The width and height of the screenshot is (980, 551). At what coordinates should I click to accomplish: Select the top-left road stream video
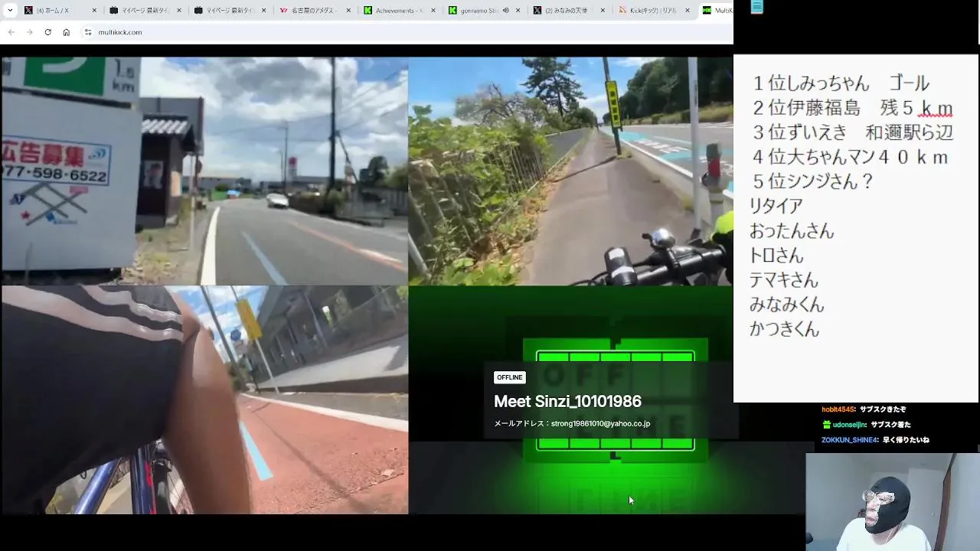pyautogui.click(x=204, y=171)
